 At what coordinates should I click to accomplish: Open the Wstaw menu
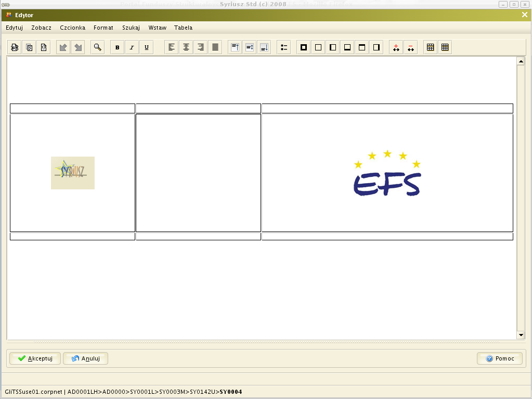(158, 28)
